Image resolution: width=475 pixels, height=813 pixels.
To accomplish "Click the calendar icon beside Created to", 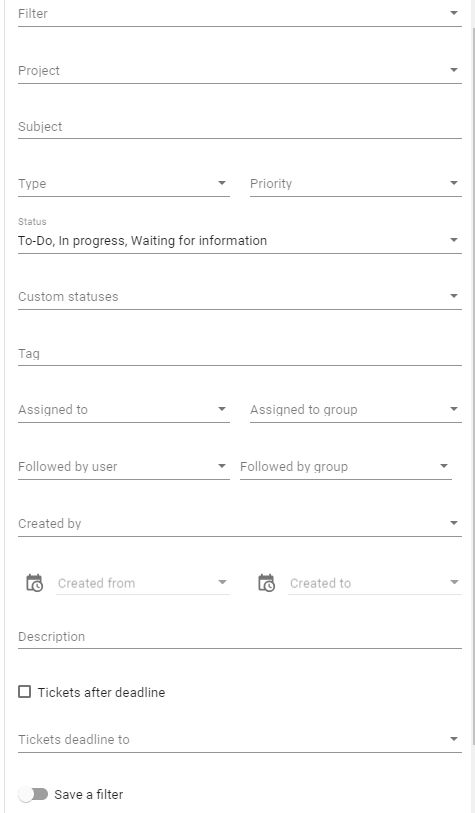I will click(x=267, y=583).
